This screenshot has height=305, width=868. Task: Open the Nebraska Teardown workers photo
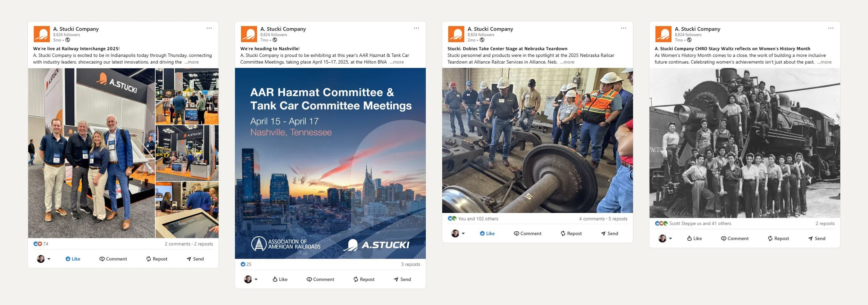click(x=537, y=140)
